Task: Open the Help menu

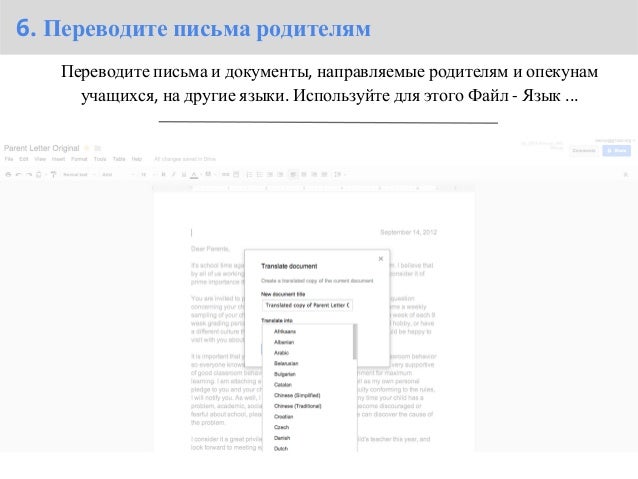Action: click(137, 159)
